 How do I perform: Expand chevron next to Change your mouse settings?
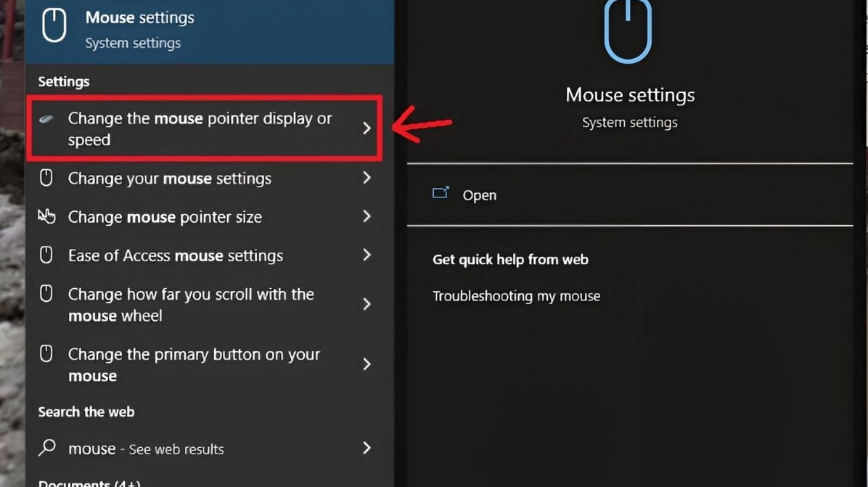coord(367,178)
